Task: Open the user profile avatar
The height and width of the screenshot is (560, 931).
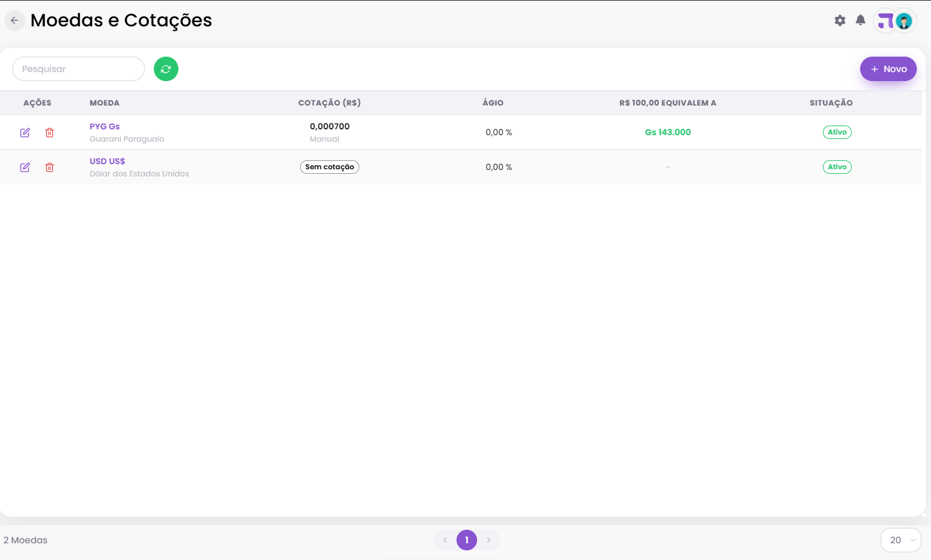Action: 905,21
